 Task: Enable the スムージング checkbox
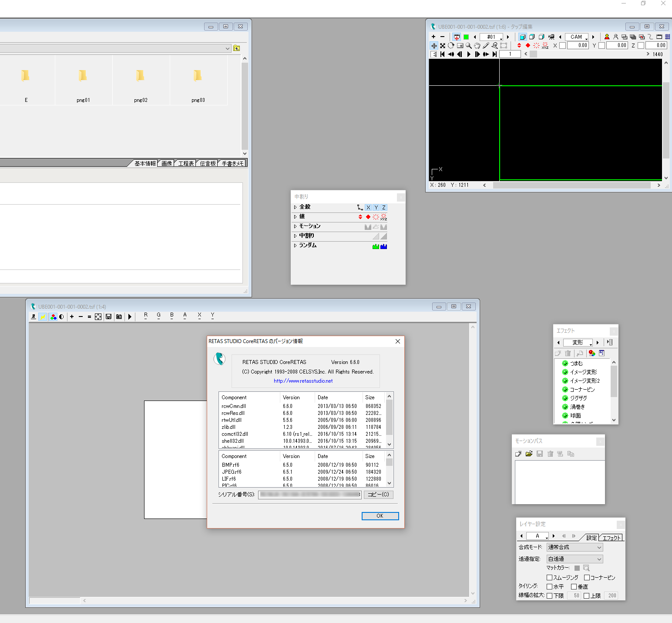549,578
